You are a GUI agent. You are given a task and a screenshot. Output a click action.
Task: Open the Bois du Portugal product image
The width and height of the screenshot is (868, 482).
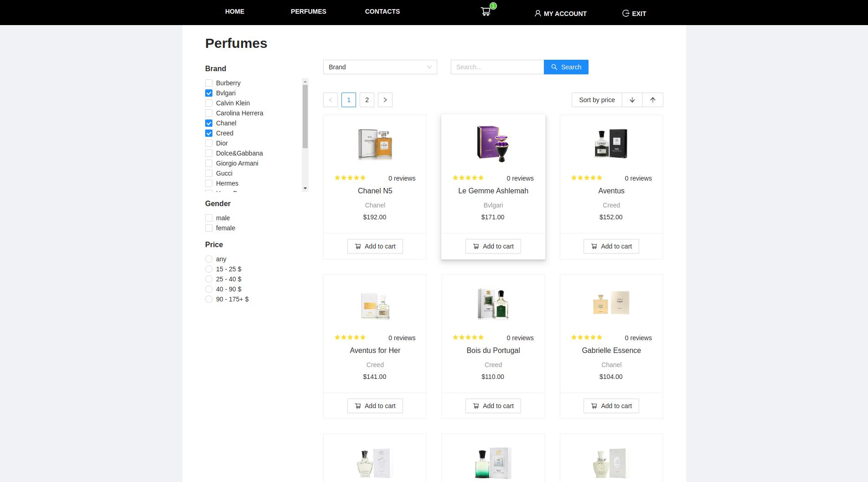493,304
